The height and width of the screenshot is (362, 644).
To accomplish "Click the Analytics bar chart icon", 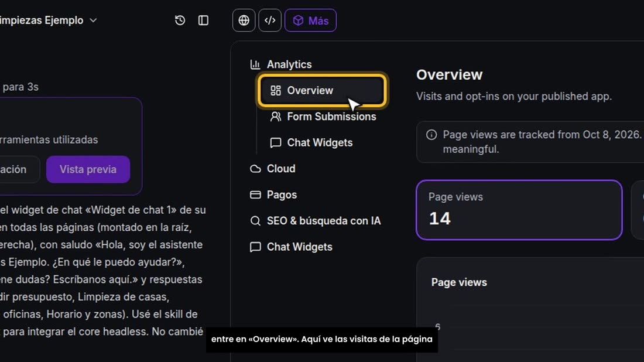I will (x=255, y=64).
